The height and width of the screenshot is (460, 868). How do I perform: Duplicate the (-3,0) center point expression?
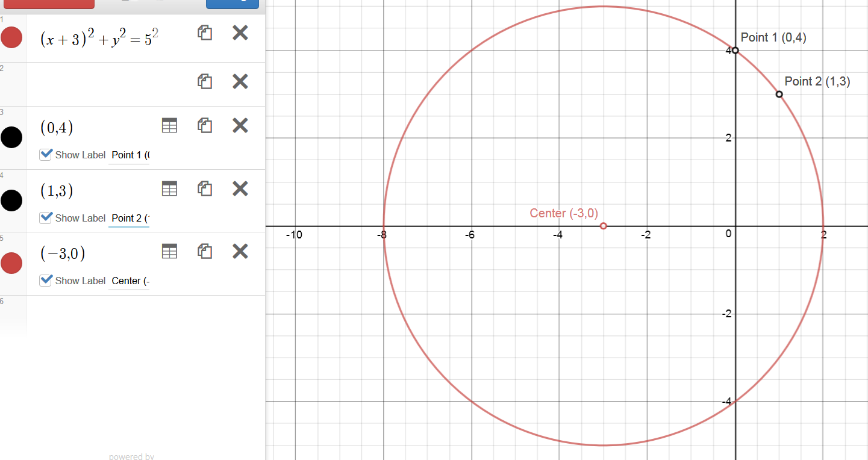point(205,252)
